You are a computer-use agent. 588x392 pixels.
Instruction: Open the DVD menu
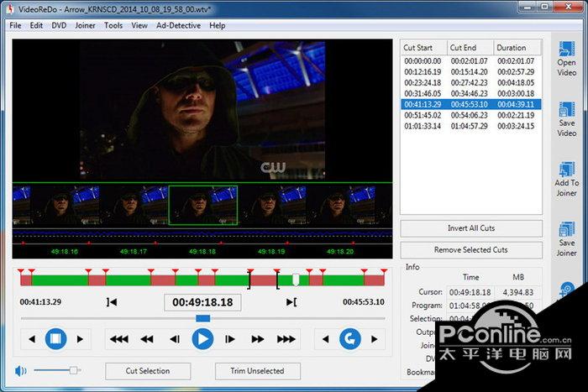point(59,25)
